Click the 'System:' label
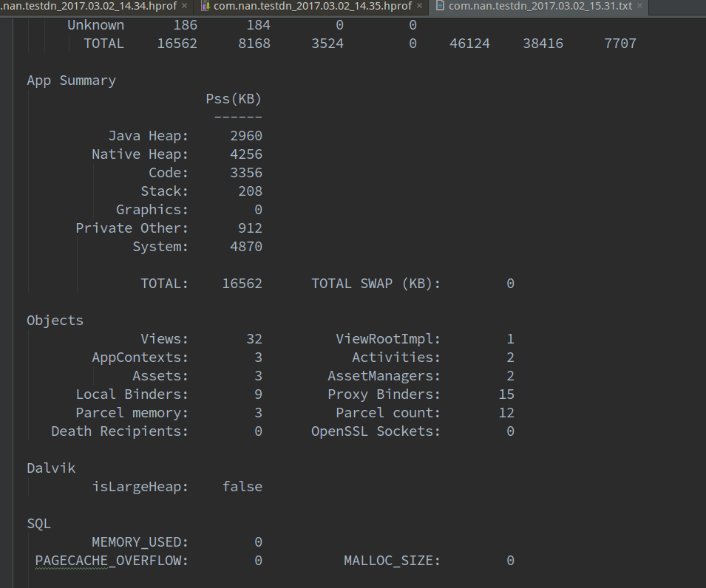 click(x=160, y=247)
